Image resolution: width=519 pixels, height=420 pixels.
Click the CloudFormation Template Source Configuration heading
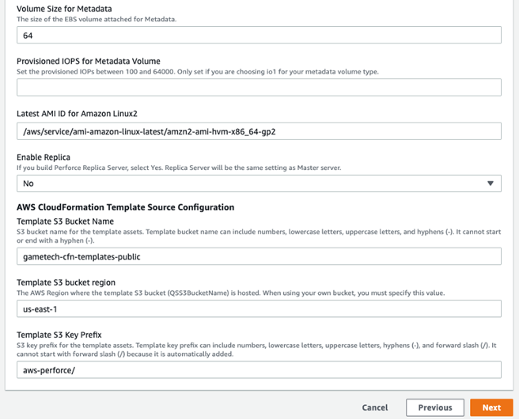coord(125,207)
